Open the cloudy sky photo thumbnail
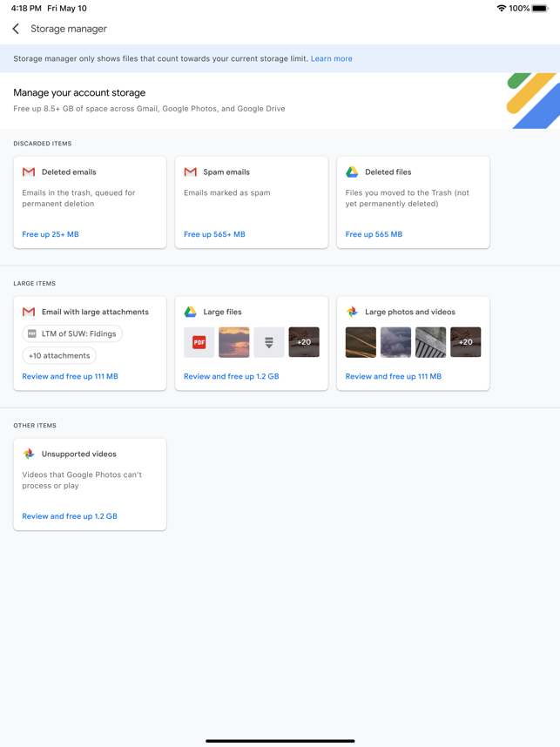This screenshot has width=560, height=747. pyautogui.click(x=395, y=342)
